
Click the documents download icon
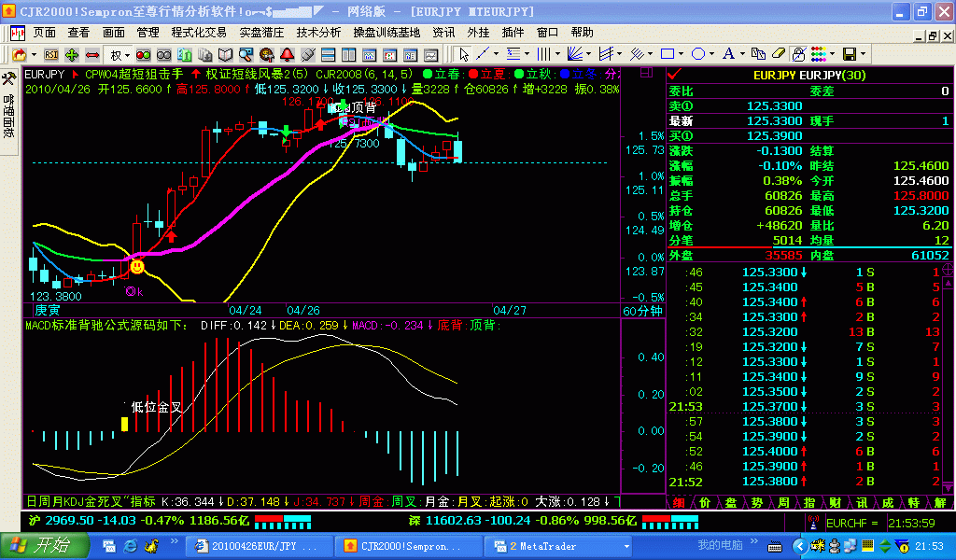pos(204,55)
